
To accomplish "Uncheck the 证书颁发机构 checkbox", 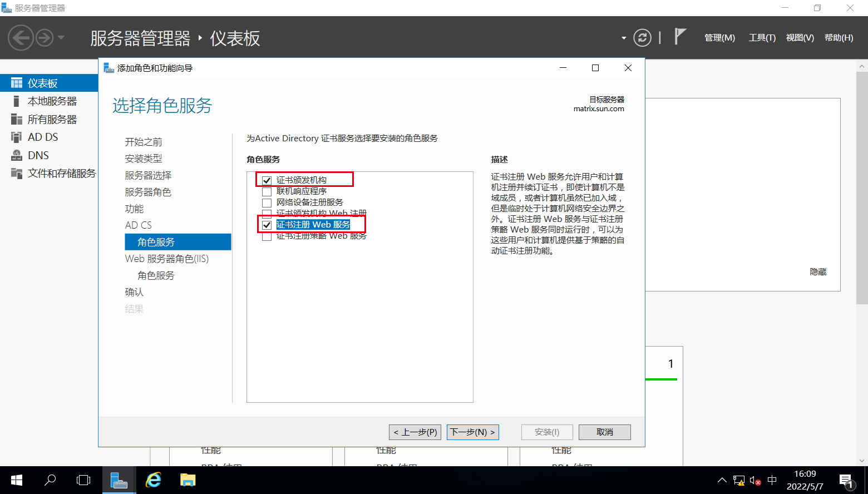I will click(x=267, y=180).
